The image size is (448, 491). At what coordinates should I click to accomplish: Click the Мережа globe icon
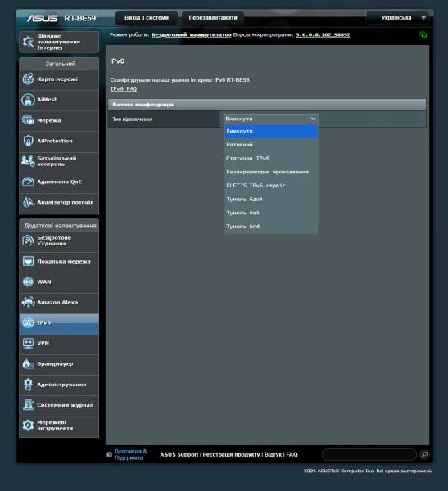pyautogui.click(x=28, y=120)
